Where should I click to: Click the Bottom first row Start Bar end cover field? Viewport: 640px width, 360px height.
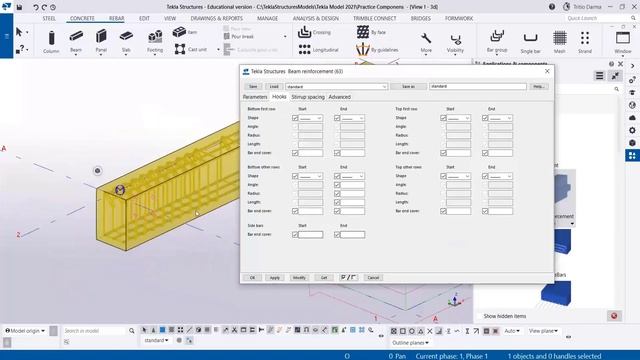[x=311, y=153]
